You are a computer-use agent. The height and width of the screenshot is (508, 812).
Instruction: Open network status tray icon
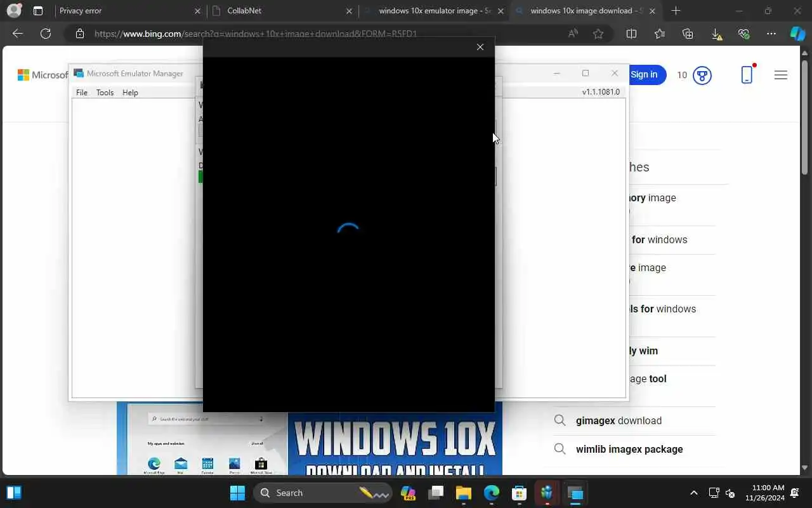click(x=714, y=493)
